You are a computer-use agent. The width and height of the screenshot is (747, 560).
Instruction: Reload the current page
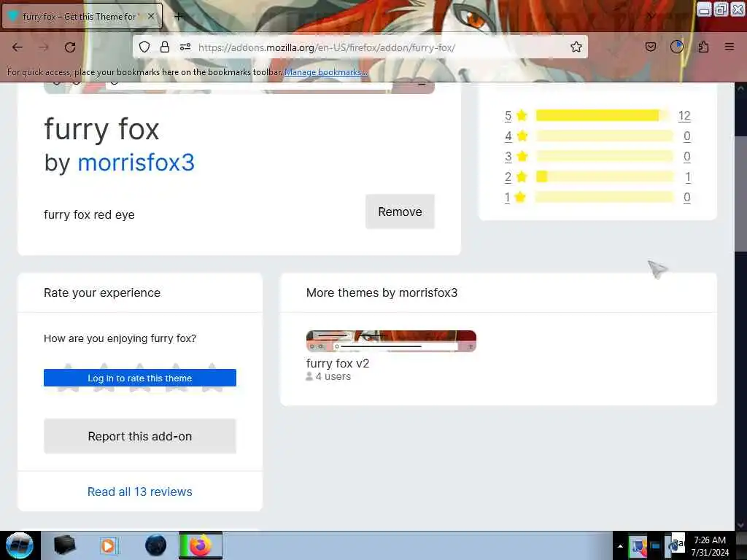[70, 47]
